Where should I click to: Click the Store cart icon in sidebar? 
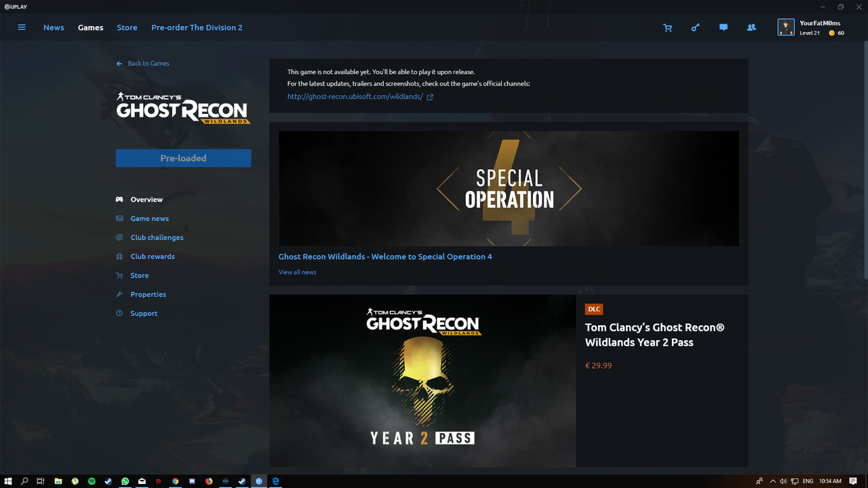click(x=119, y=275)
